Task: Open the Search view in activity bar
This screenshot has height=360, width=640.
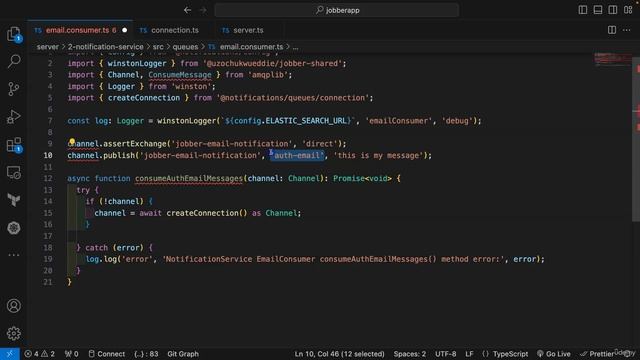Action: 14,61
